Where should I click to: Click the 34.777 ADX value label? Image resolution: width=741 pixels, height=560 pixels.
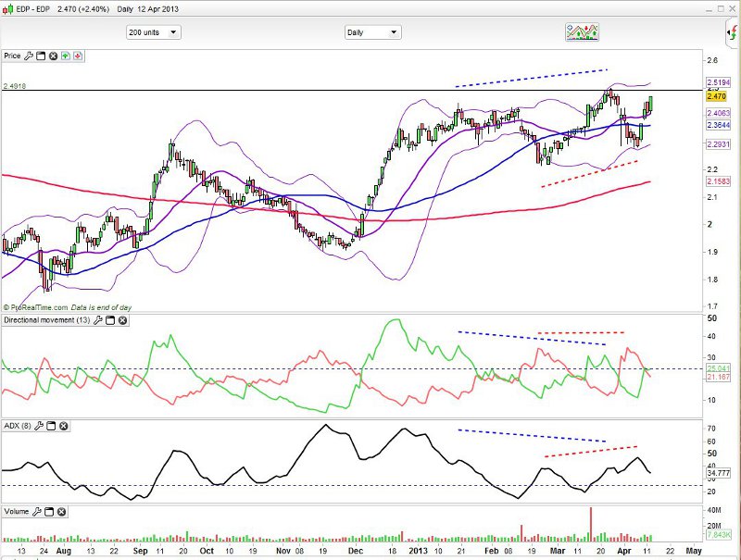point(719,473)
